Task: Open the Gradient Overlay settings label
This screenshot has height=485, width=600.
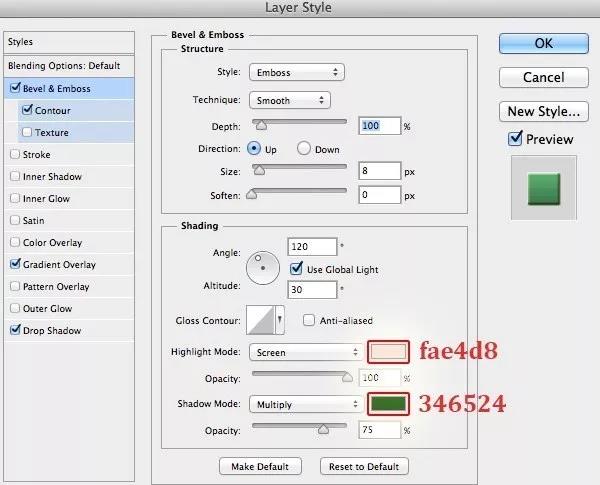Action: (59, 265)
